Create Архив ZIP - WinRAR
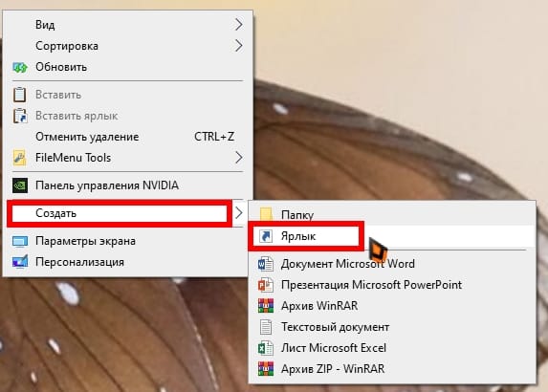 pyautogui.click(x=392, y=369)
